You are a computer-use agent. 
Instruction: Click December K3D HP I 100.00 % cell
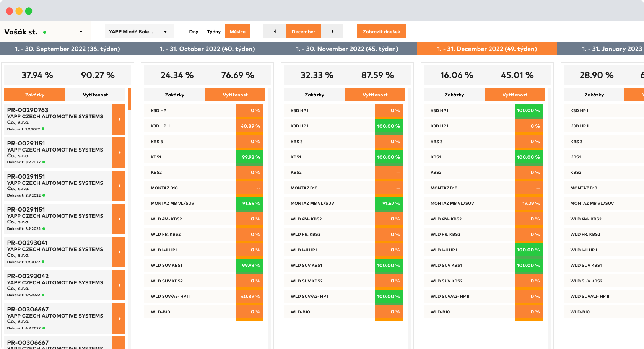point(529,111)
